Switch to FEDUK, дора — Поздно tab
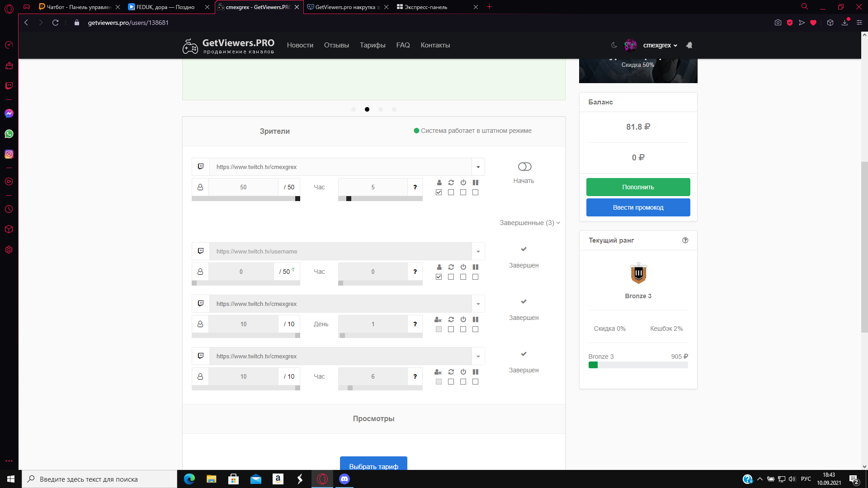Image resolution: width=868 pixels, height=488 pixels. [169, 7]
